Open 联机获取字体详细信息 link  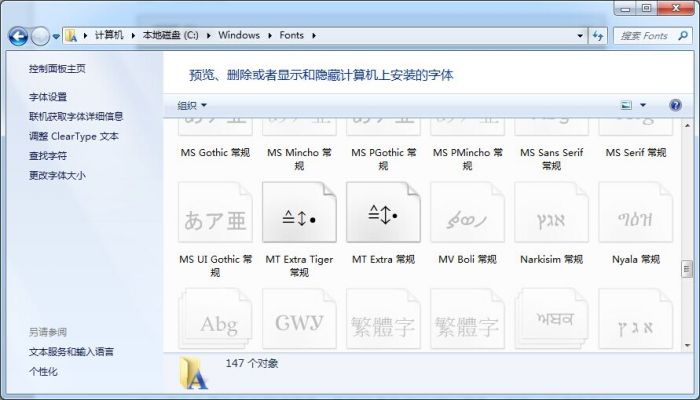(76, 117)
